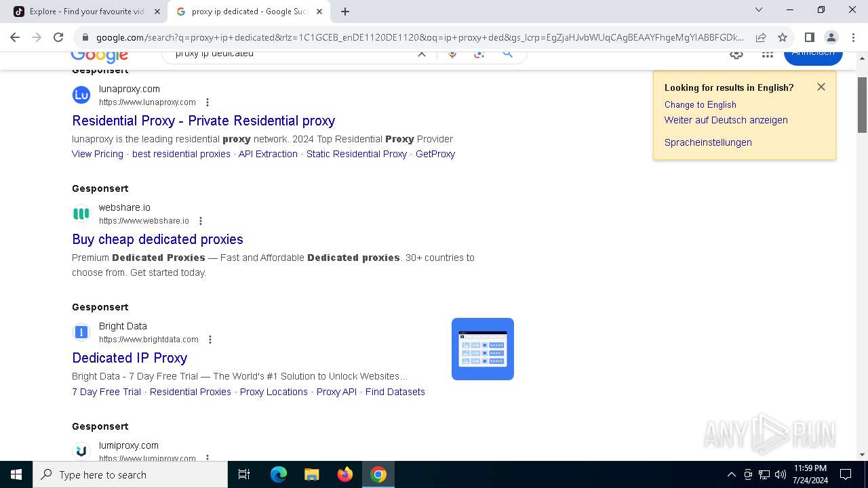868x488 pixels.
Task: Open the volume control in tray
Action: (x=781, y=474)
